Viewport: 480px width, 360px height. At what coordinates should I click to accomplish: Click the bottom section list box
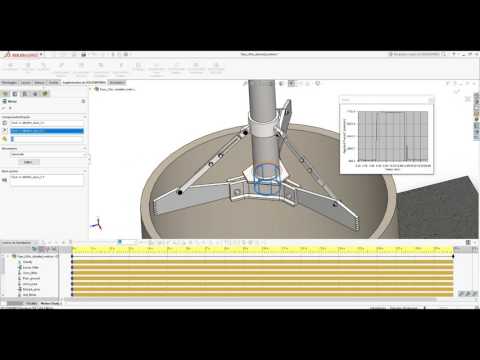pyautogui.click(x=47, y=180)
